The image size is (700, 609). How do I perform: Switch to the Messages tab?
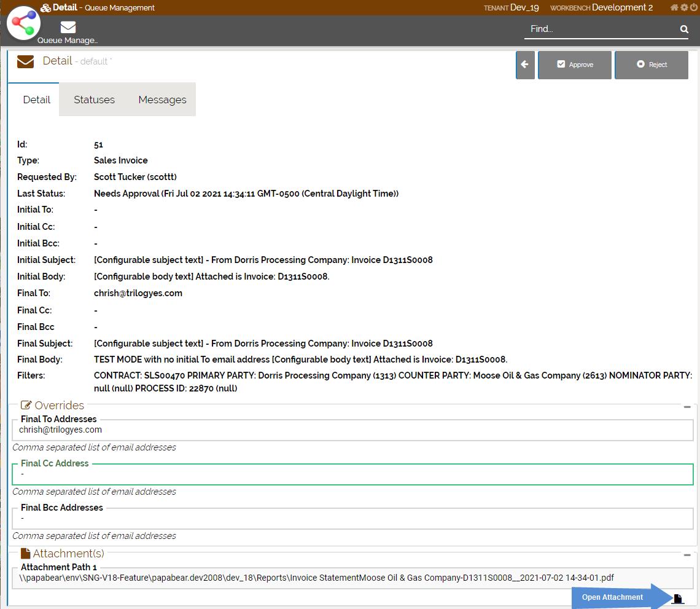(162, 100)
